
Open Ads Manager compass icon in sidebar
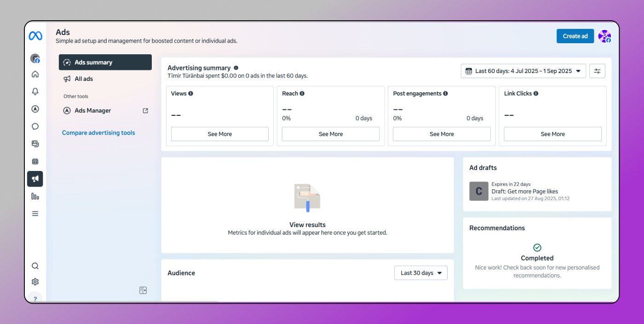click(x=35, y=109)
